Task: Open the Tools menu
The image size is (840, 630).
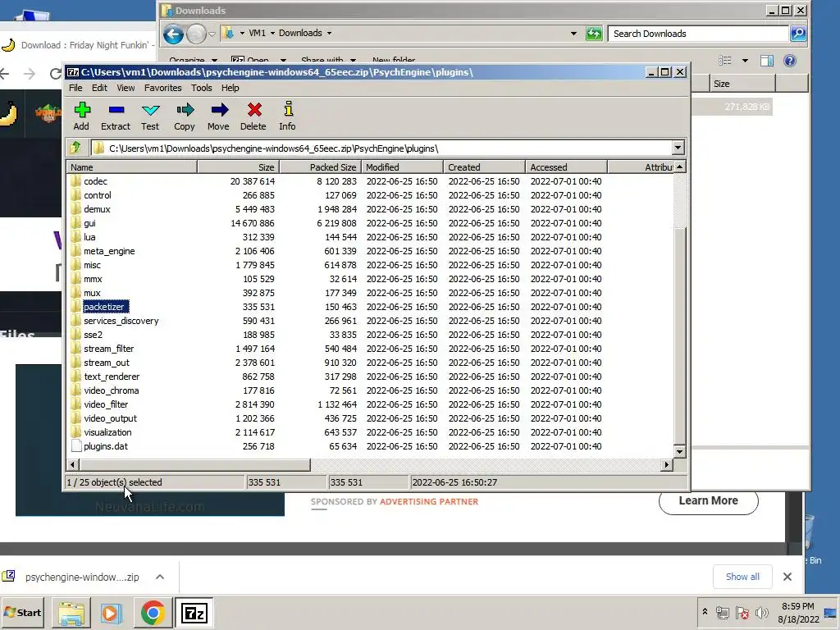Action: 202,88
